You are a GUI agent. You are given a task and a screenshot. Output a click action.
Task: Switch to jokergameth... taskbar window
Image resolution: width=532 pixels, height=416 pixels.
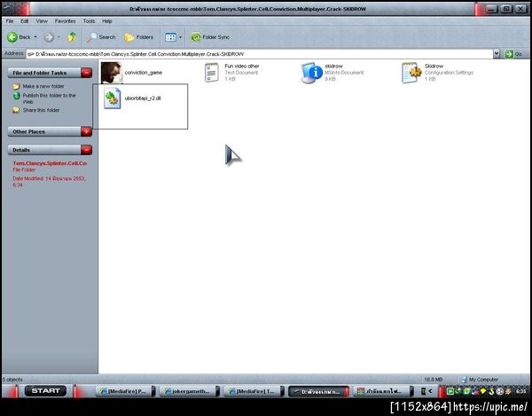coord(188,391)
